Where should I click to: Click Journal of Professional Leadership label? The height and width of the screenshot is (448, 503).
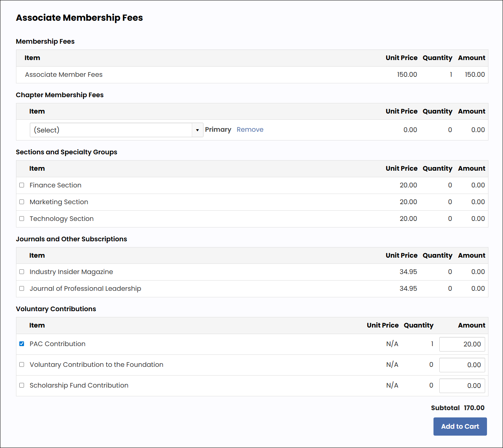85,289
